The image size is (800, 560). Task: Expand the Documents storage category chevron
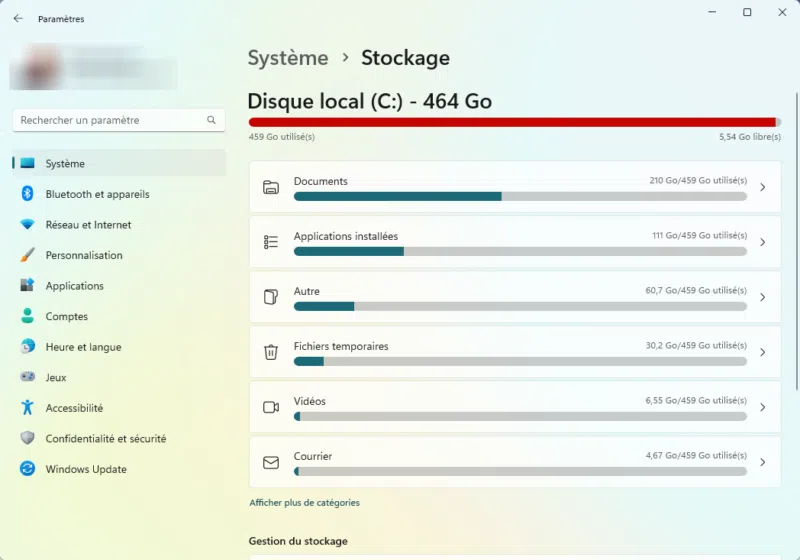point(762,187)
